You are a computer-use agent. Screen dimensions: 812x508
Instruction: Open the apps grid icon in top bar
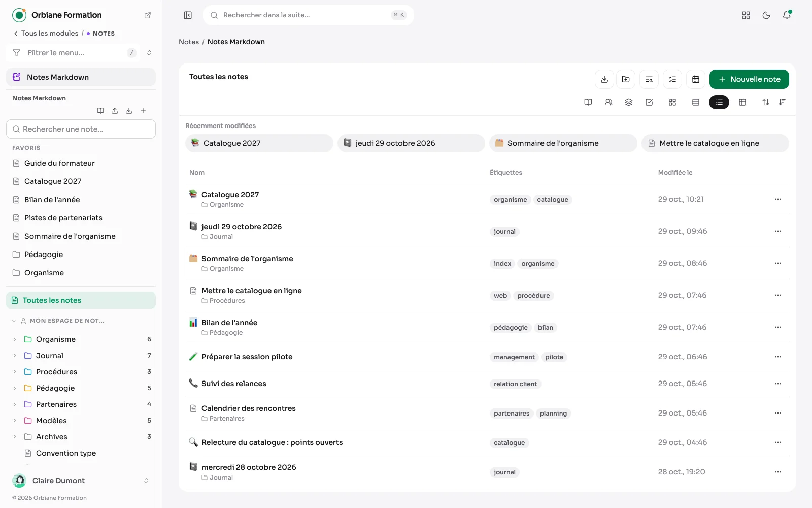pos(746,15)
